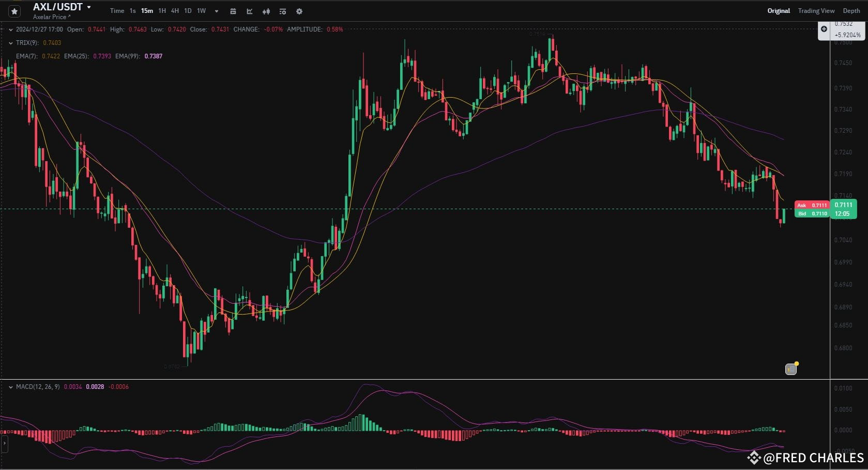
Task: Click the Ask 0.7111 price label
Action: pyautogui.click(x=812, y=205)
